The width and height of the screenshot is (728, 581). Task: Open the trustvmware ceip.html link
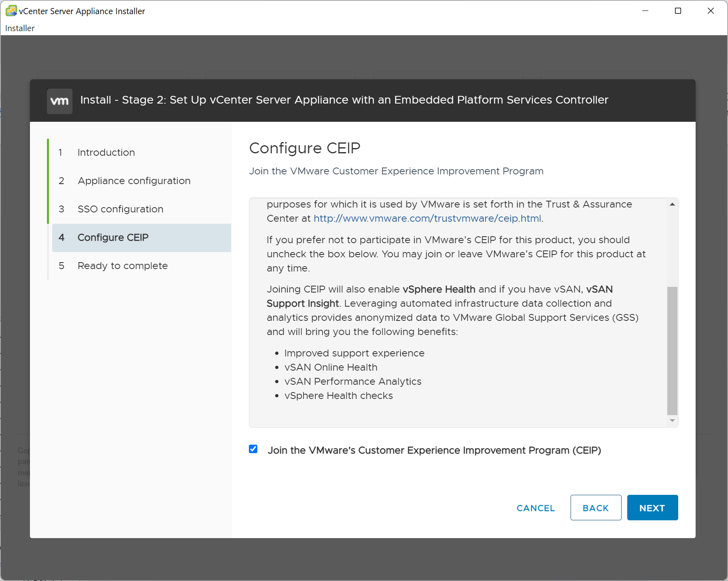pos(427,218)
